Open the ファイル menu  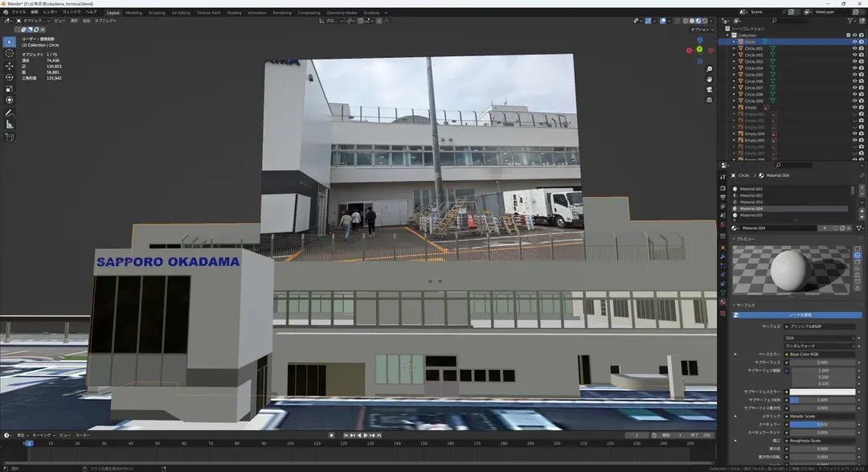(18, 12)
